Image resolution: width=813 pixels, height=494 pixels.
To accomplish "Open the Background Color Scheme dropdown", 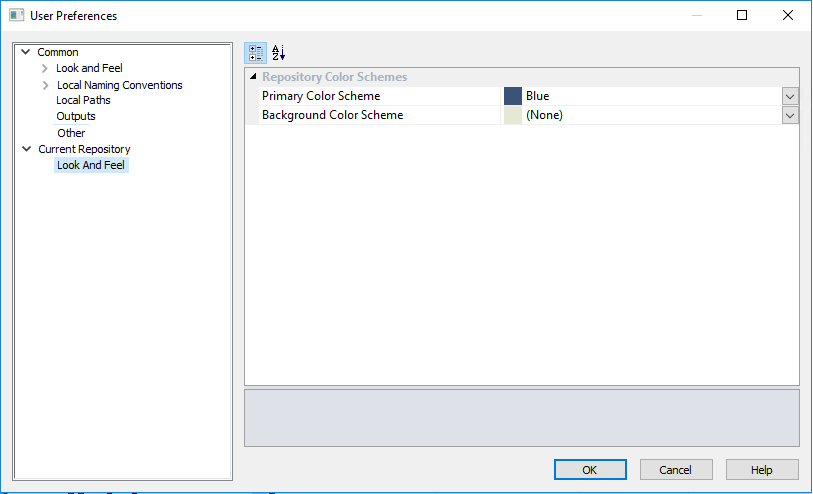I will (x=790, y=115).
